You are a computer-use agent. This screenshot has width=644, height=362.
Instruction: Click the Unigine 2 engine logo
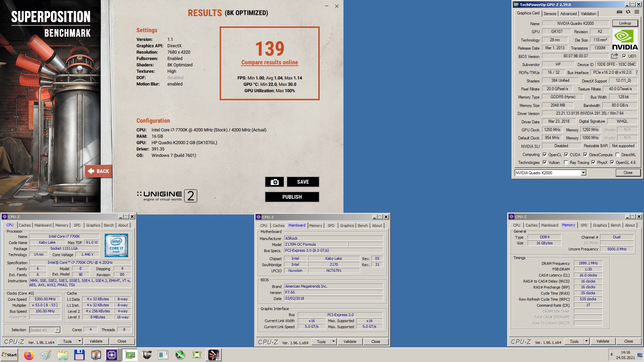pyautogui.click(x=167, y=196)
